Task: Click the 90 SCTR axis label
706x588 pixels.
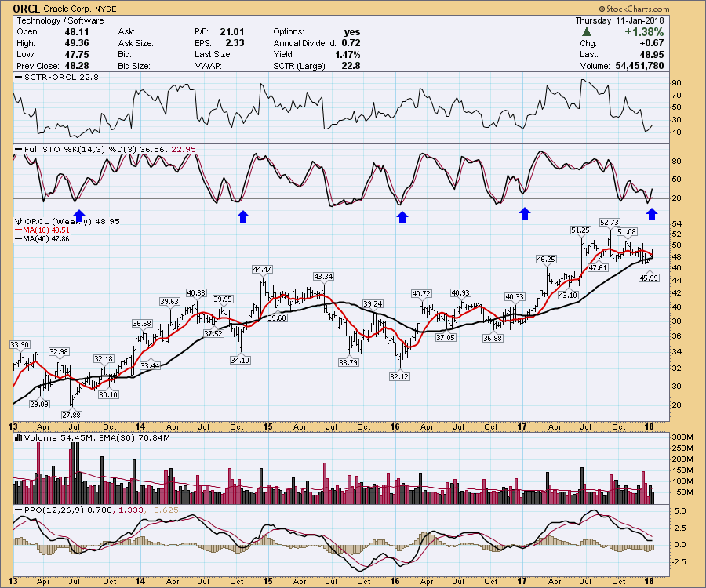Action: pyautogui.click(x=677, y=83)
